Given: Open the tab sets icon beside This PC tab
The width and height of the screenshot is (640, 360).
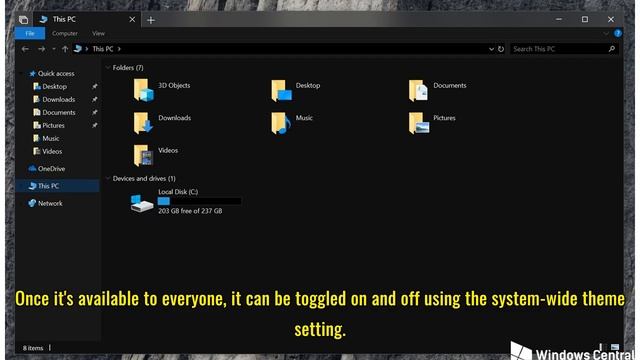Looking at the screenshot, I should tap(23, 20).
